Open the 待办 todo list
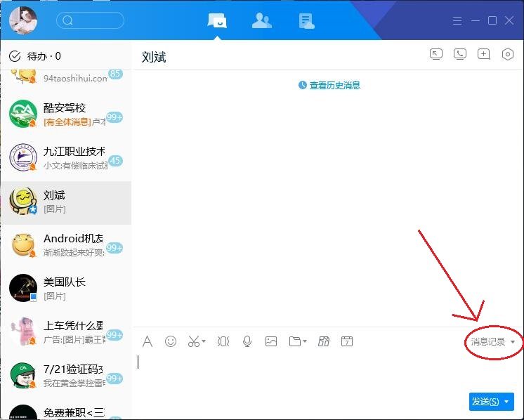This screenshot has height=420, width=524. pos(34,56)
